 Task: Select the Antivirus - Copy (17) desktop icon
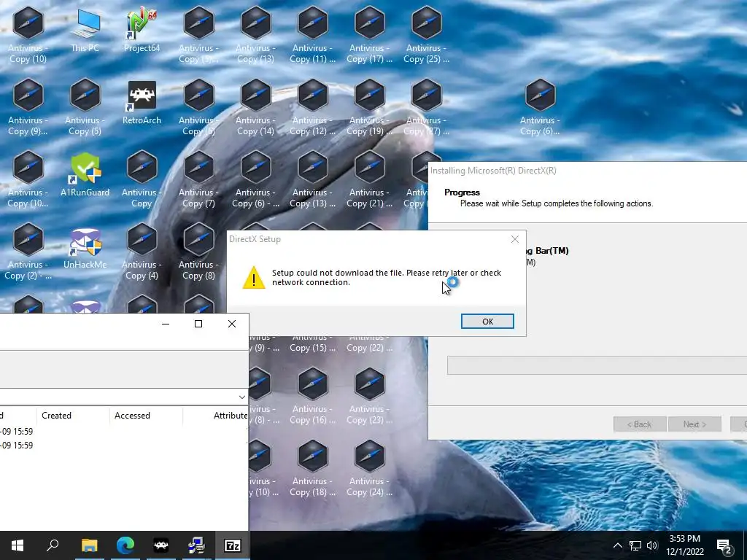pos(369,35)
